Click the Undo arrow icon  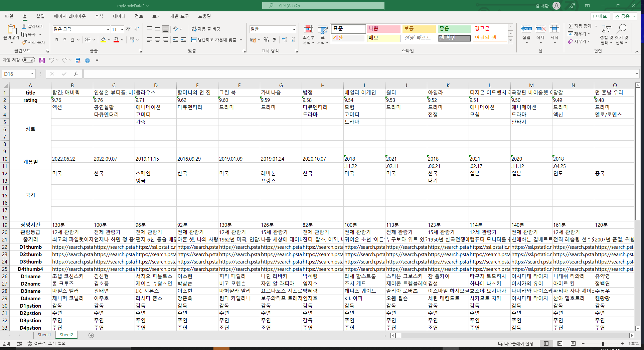(x=51, y=60)
